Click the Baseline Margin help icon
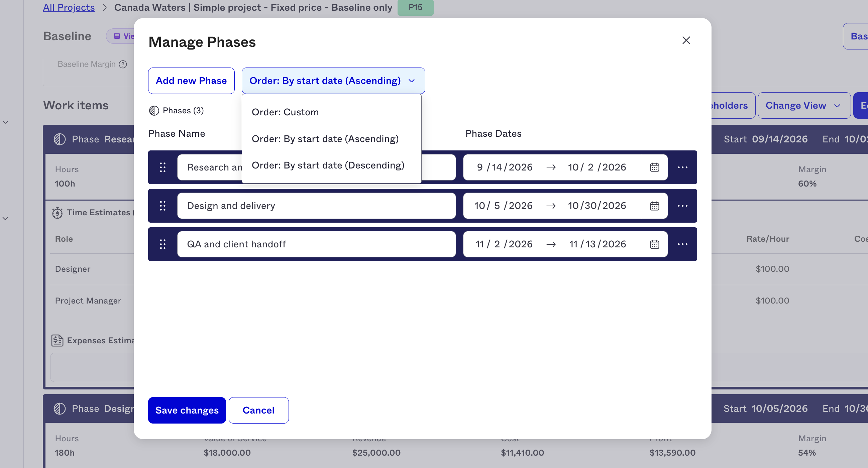 tap(123, 64)
